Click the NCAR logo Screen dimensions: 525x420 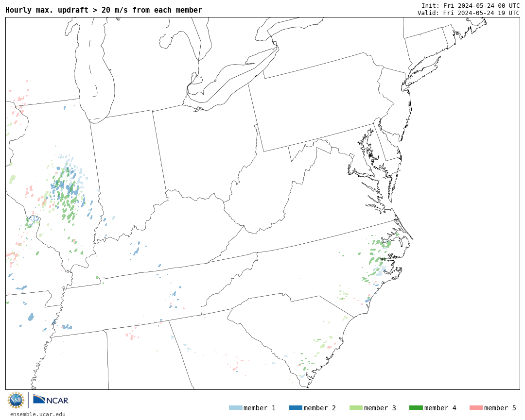[x=51, y=400]
